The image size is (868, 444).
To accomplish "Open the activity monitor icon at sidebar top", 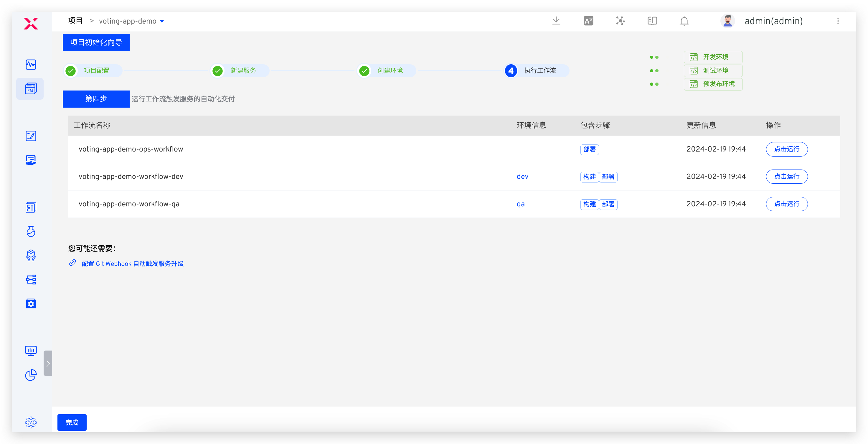I will click(x=31, y=64).
